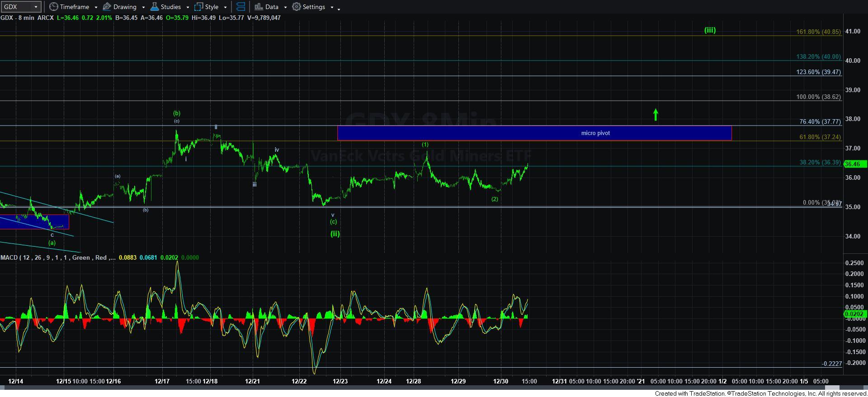The height and width of the screenshot is (397, 868).
Task: Click the 138.20% (40.00) Fibonacci label
Action: [818, 57]
